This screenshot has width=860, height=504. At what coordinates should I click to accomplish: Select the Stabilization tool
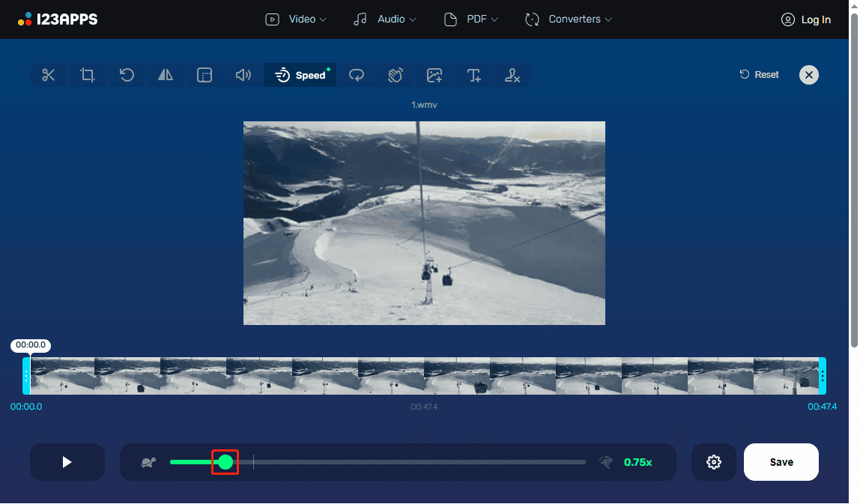point(396,75)
